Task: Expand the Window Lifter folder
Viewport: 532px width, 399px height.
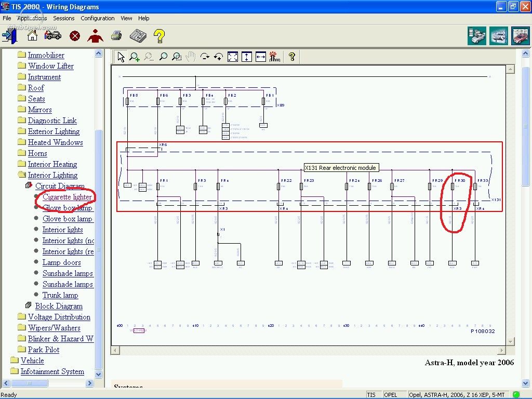Action: [x=21, y=65]
